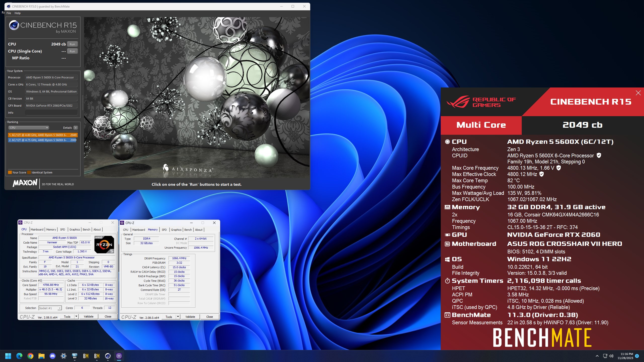Open the gear settings app on the taskbar
Viewport: 644px width, 362px height.
(63, 356)
